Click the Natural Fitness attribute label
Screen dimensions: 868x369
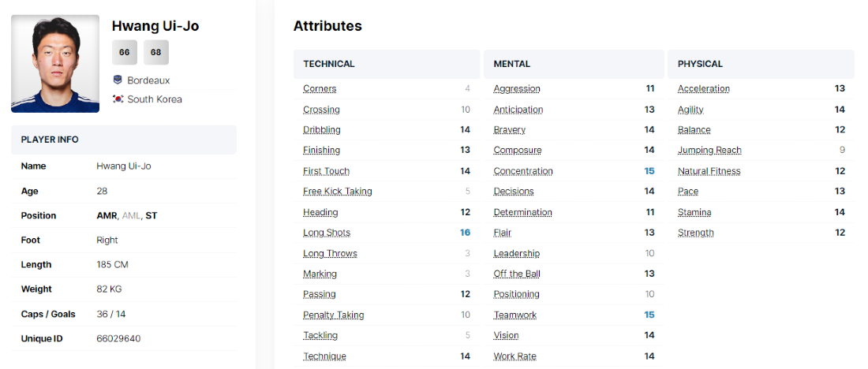coord(709,171)
